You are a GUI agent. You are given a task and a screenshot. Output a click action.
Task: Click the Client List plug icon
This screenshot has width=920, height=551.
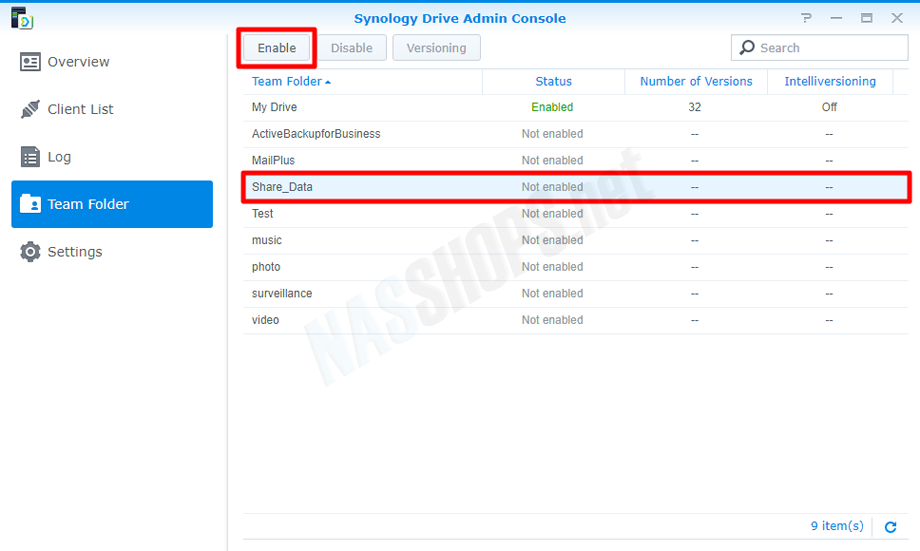[x=30, y=109]
